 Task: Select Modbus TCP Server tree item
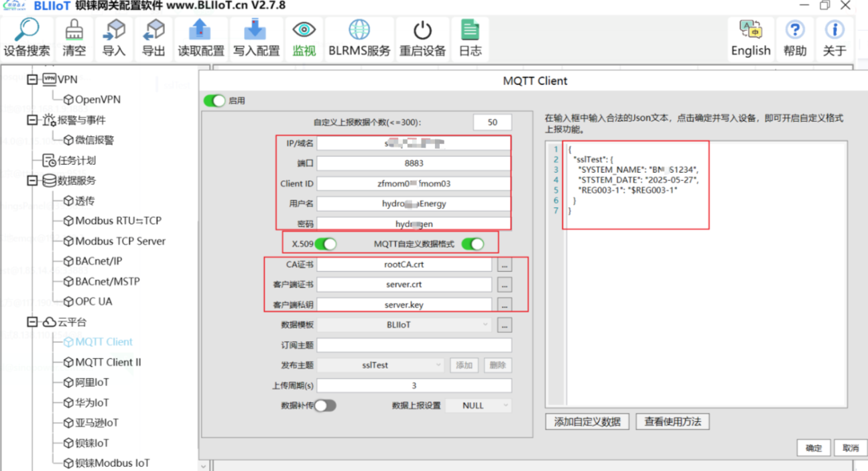pyautogui.click(x=114, y=241)
